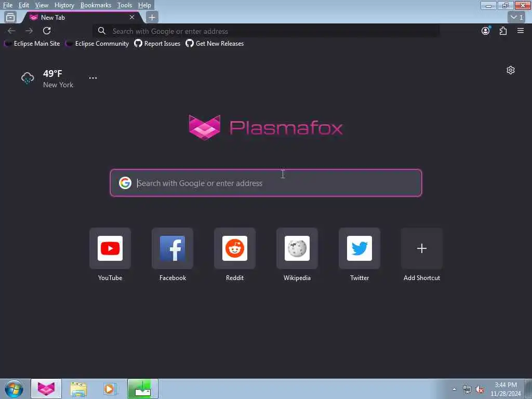Open Eclipse Community bookmark
Viewport: 532px width, 399px height.
[x=97, y=44]
